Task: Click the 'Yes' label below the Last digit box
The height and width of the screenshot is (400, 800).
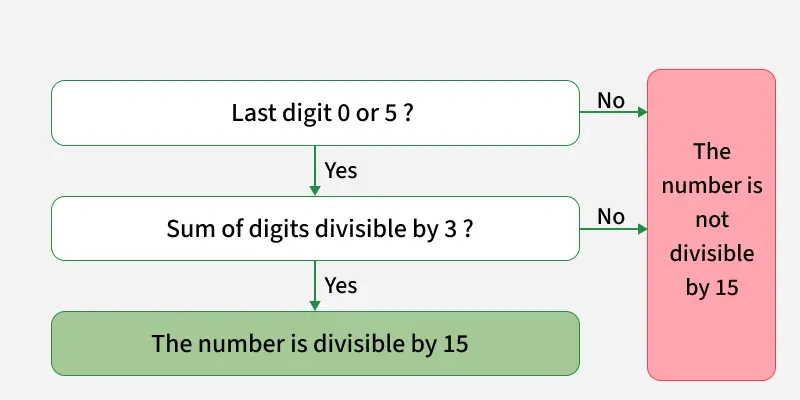Action: 341,171
